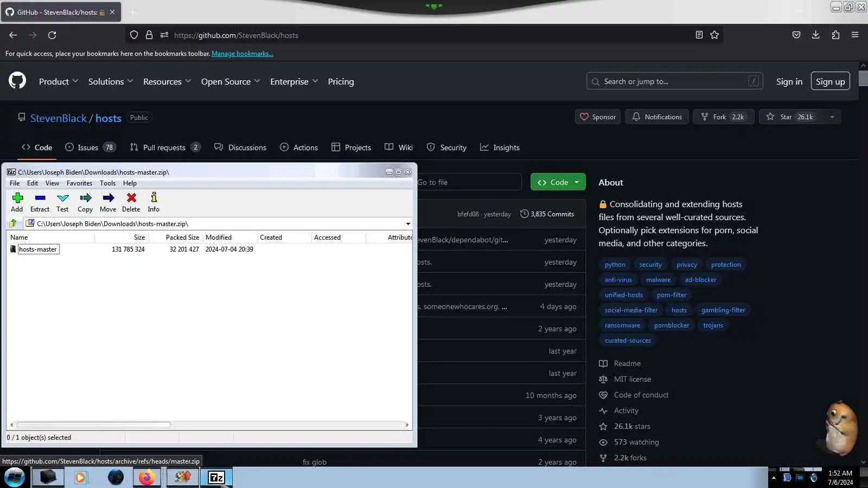The height and width of the screenshot is (488, 868).
Task: Open Firefox extensions panel
Action: pyautogui.click(x=835, y=35)
